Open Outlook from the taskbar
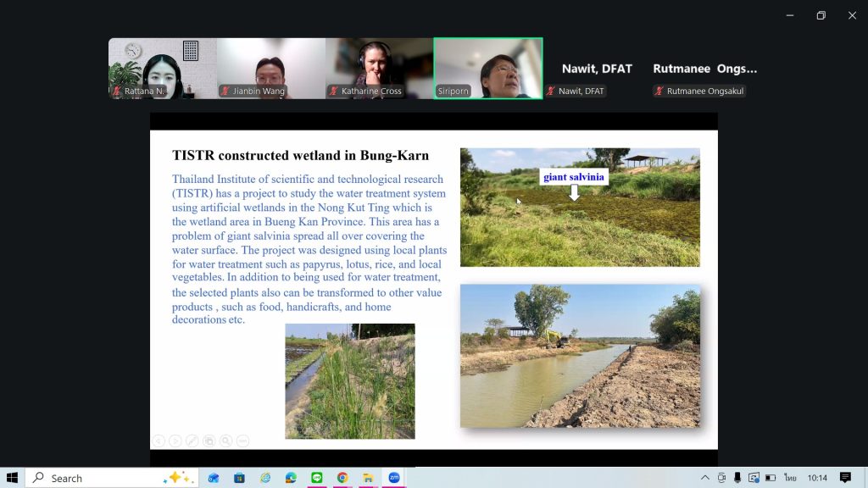 point(214,478)
